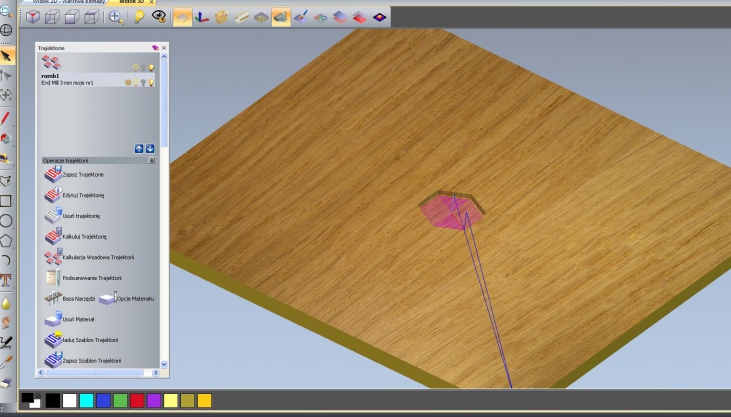Select the pentagon polygon tool
731x417 pixels.
tap(6, 241)
